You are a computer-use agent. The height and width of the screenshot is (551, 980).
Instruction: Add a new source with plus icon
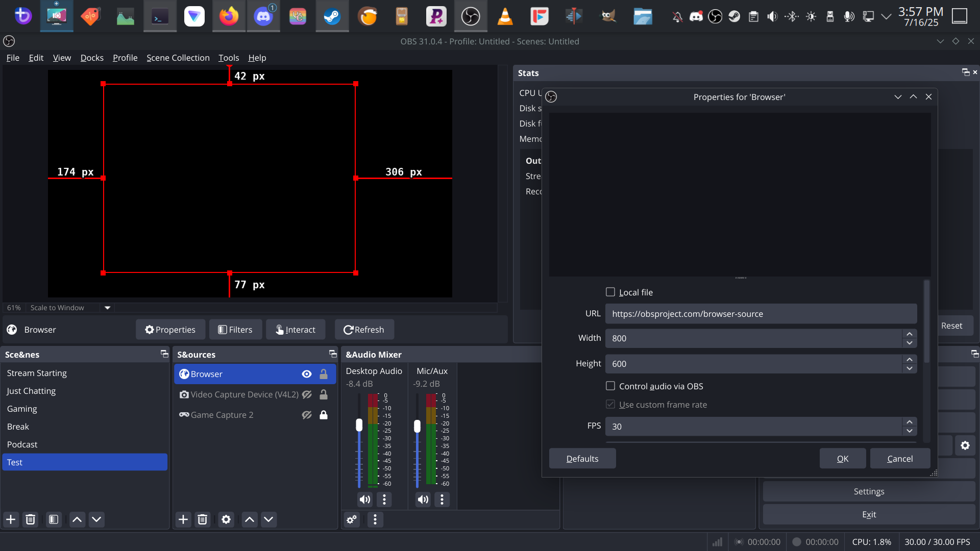point(183,519)
